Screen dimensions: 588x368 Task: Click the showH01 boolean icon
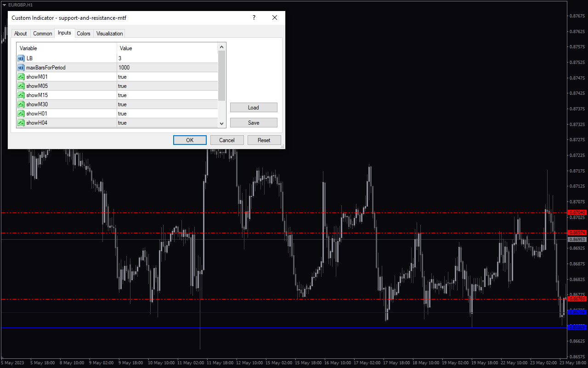coord(21,114)
